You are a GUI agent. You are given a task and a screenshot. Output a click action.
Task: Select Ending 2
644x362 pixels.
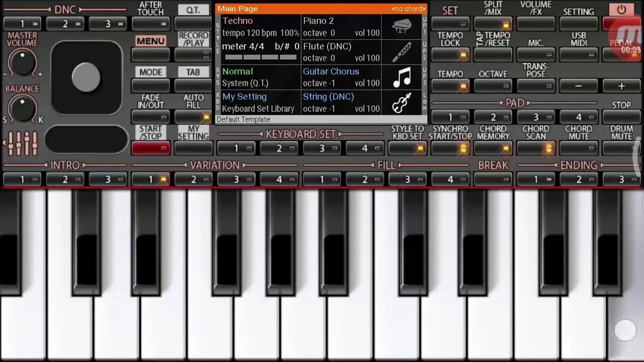[x=579, y=179]
